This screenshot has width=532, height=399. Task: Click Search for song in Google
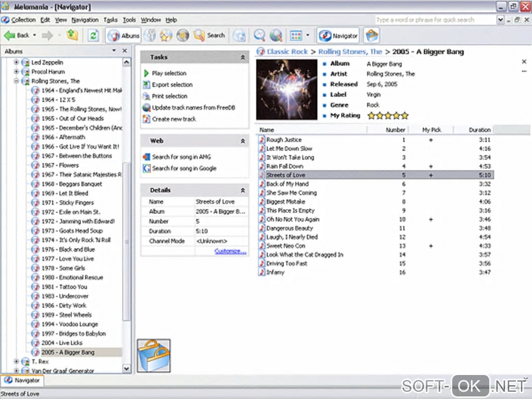coord(184,168)
